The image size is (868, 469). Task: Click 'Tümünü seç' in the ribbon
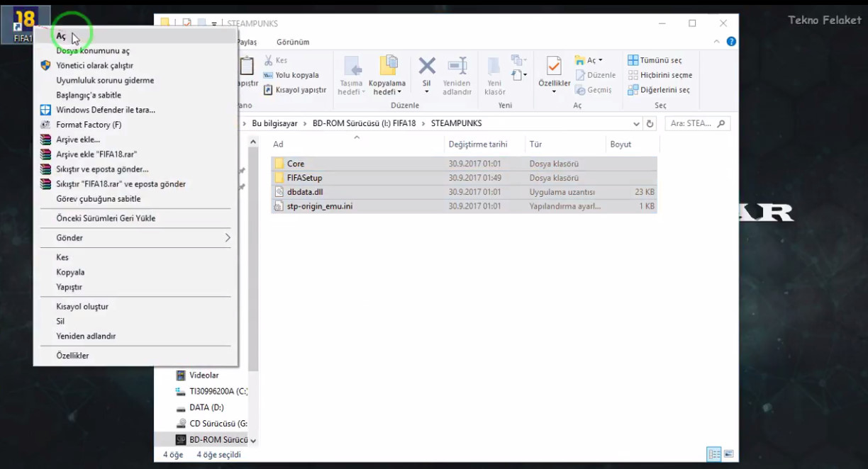[655, 60]
